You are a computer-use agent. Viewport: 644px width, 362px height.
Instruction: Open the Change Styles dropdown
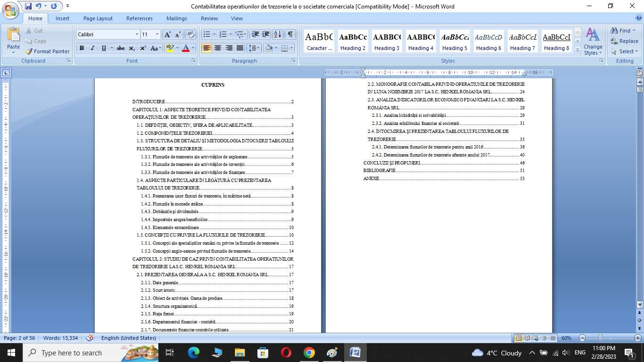tap(593, 41)
